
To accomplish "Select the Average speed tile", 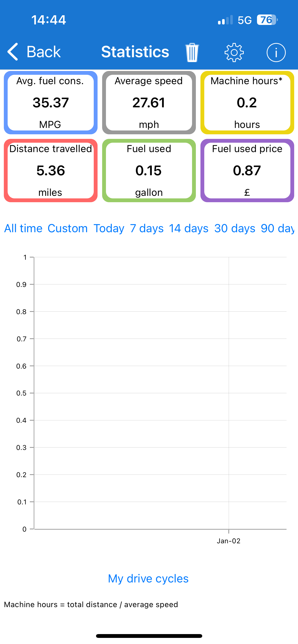I will pyautogui.click(x=149, y=103).
